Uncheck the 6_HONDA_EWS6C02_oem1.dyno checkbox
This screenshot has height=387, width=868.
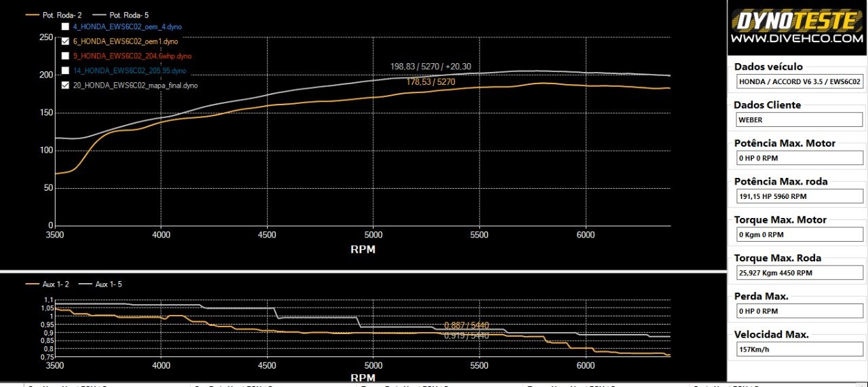pyautogui.click(x=65, y=41)
